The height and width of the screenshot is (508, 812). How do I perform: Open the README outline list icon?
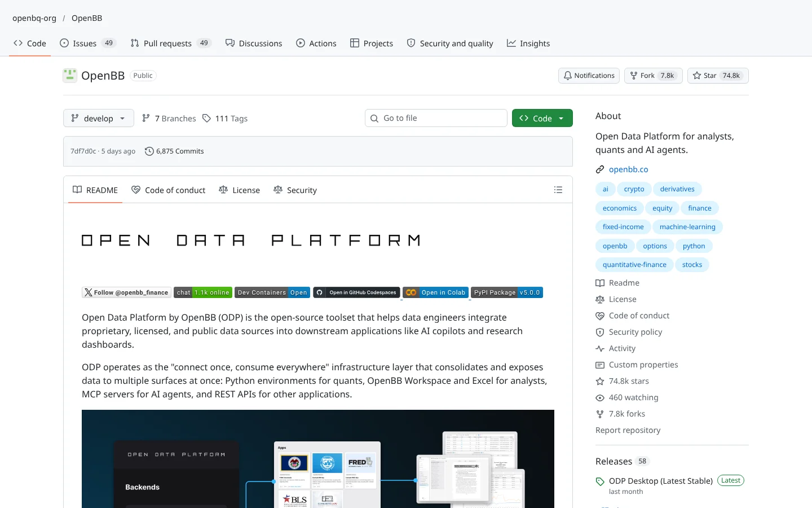click(558, 190)
